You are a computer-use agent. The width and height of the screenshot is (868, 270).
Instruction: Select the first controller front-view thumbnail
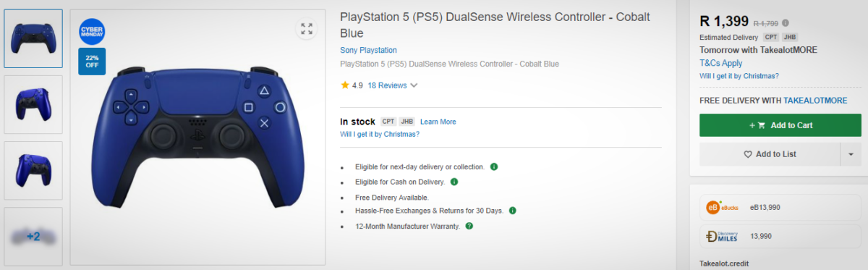[33, 38]
